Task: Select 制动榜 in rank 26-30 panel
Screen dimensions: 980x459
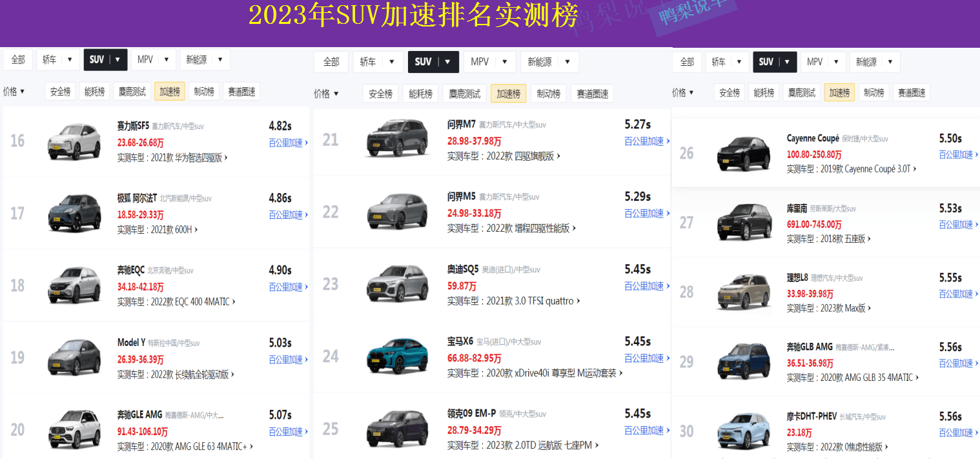Action: [874, 92]
